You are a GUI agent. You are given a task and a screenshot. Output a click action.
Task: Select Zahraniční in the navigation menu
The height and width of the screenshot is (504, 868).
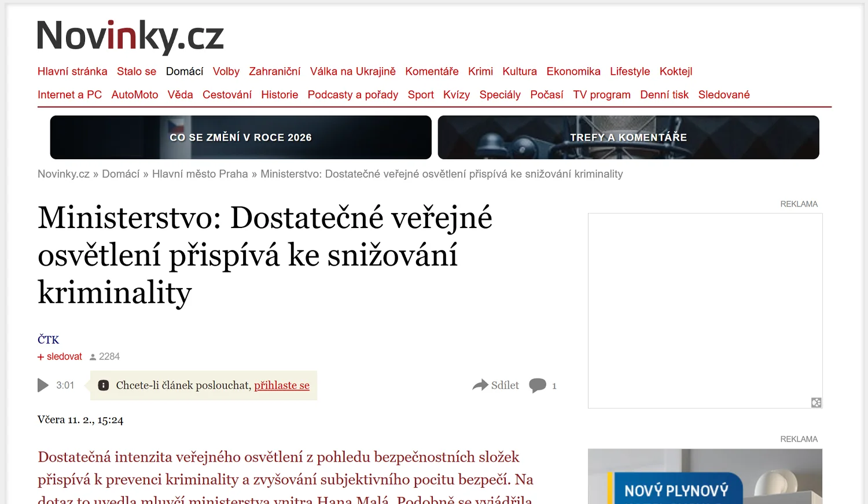(x=274, y=71)
